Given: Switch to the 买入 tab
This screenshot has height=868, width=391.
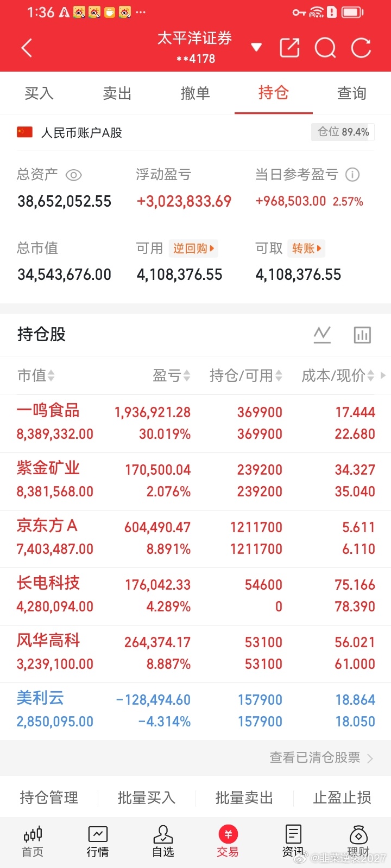Looking at the screenshot, I should (39, 93).
